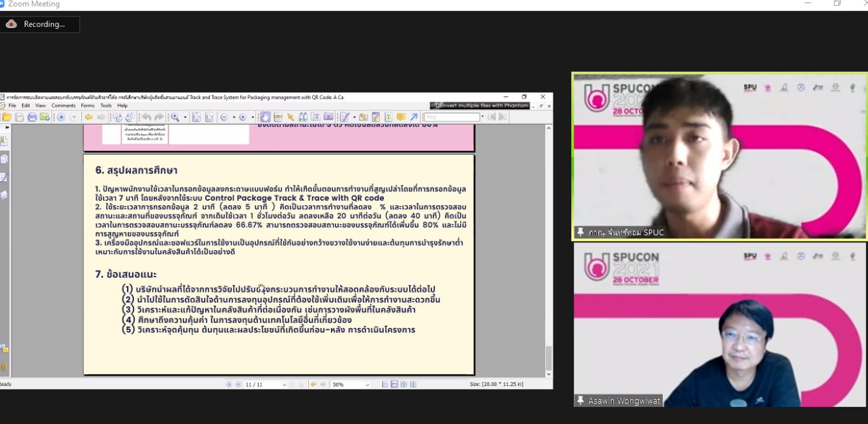Open the File menu
This screenshot has width=868, height=424.
(13, 106)
